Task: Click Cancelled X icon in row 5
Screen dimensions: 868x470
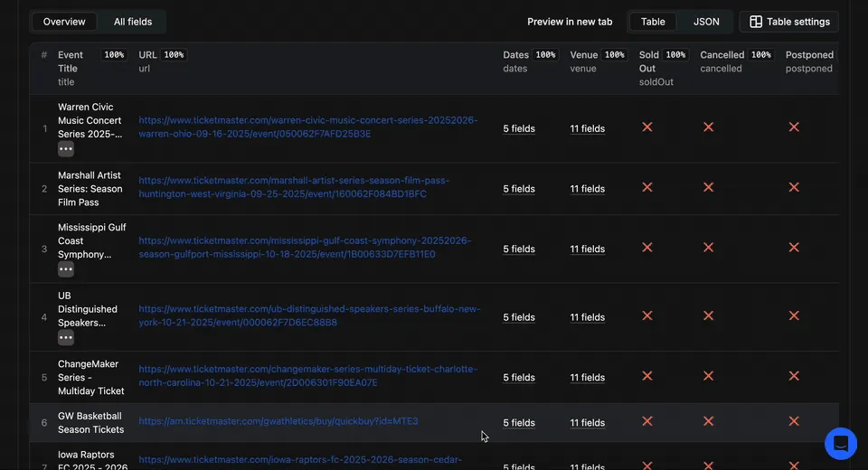Action: pyautogui.click(x=708, y=376)
